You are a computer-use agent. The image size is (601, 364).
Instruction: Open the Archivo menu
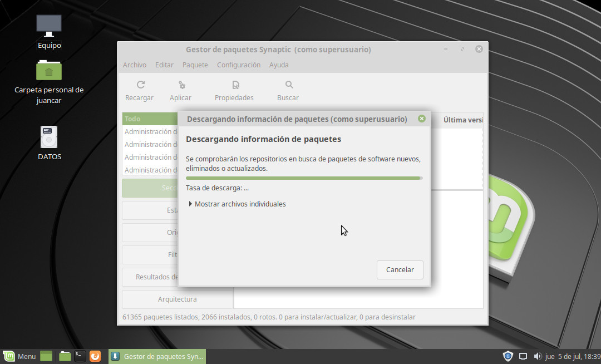tap(135, 65)
